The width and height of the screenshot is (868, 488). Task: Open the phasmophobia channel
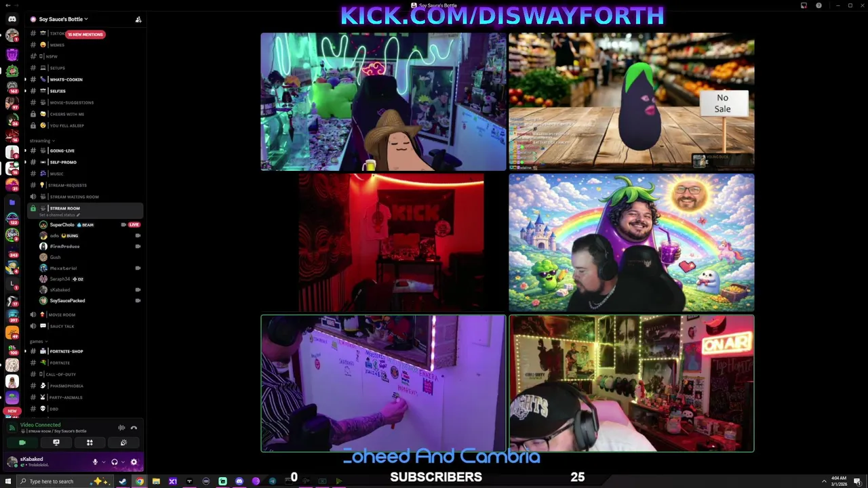click(85, 386)
